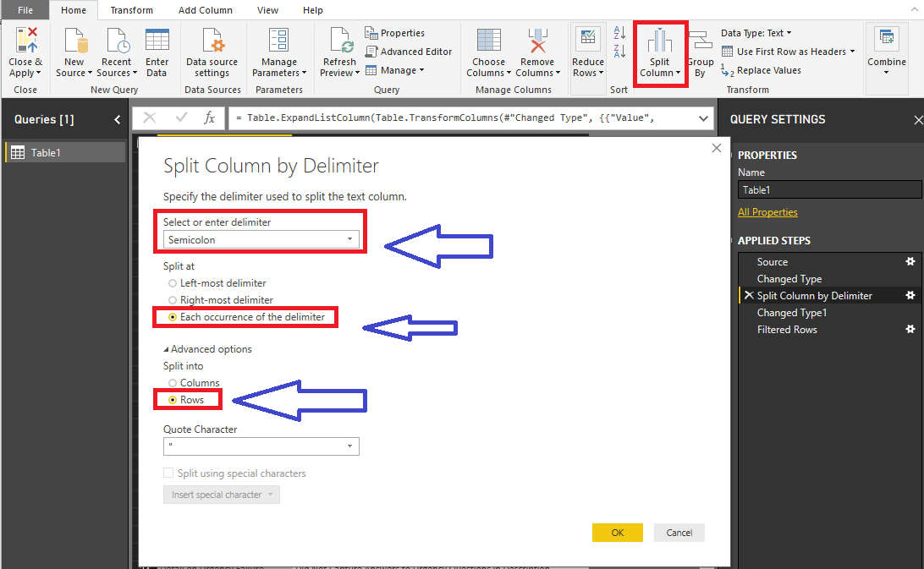Click the gear icon beside Source step

(910, 262)
